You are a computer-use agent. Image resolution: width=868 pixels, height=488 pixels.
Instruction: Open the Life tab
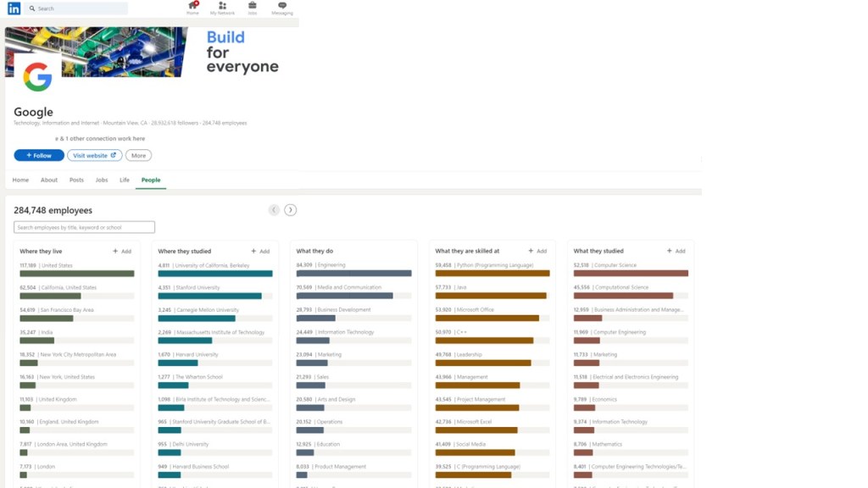125,180
